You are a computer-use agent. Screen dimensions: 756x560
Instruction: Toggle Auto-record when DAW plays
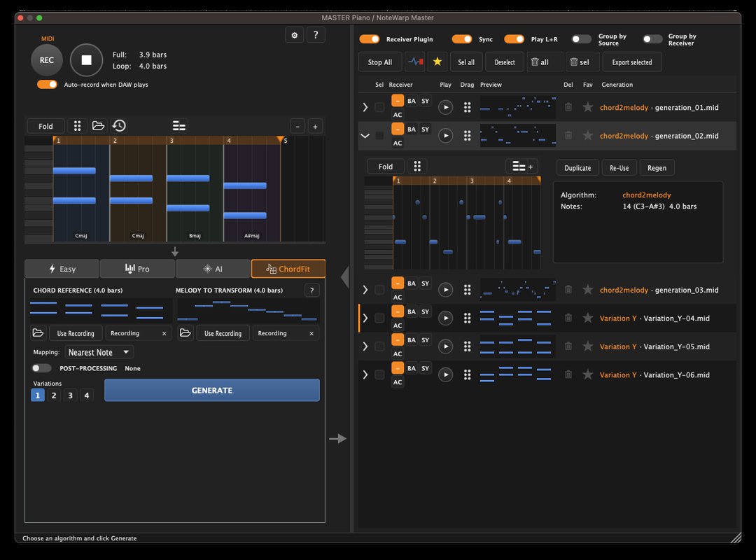(x=48, y=85)
